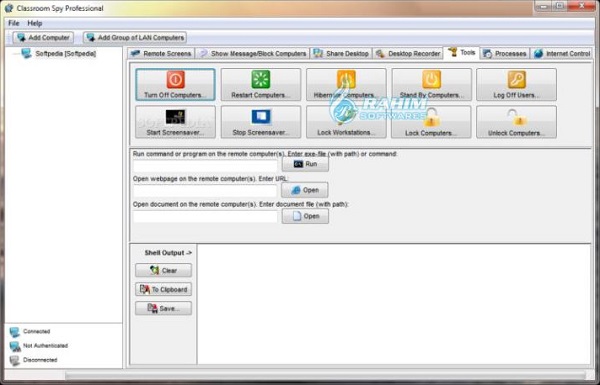This screenshot has height=385, width=600.
Task: Select Lock Workstations tool
Action: 346,122
